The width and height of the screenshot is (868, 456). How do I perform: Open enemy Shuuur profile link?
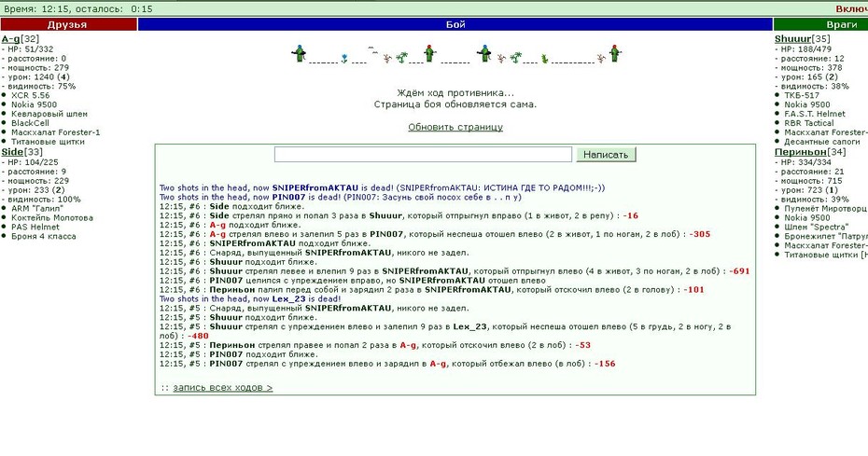click(792, 39)
